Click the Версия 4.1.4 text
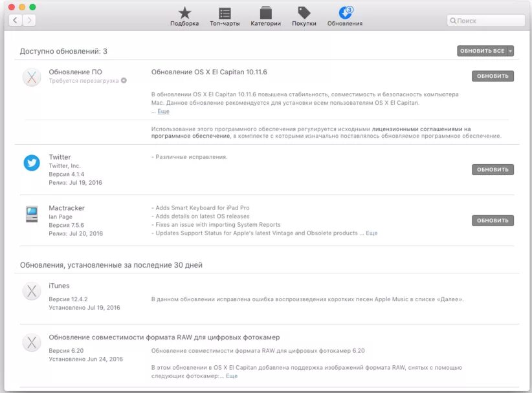 click(67, 174)
